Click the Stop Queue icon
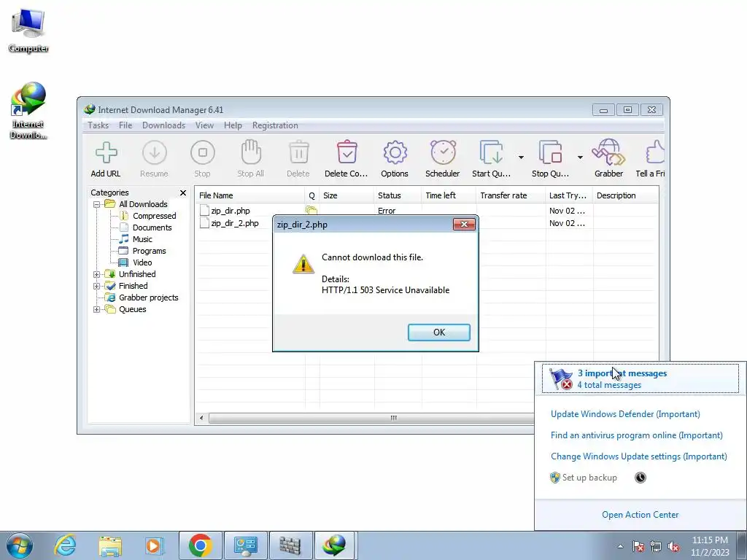The image size is (747, 560). click(x=550, y=152)
